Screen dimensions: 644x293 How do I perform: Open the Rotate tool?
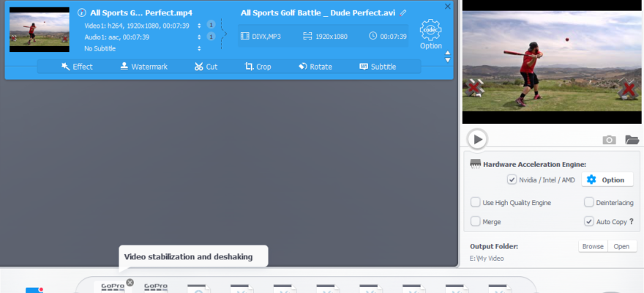pyautogui.click(x=315, y=67)
